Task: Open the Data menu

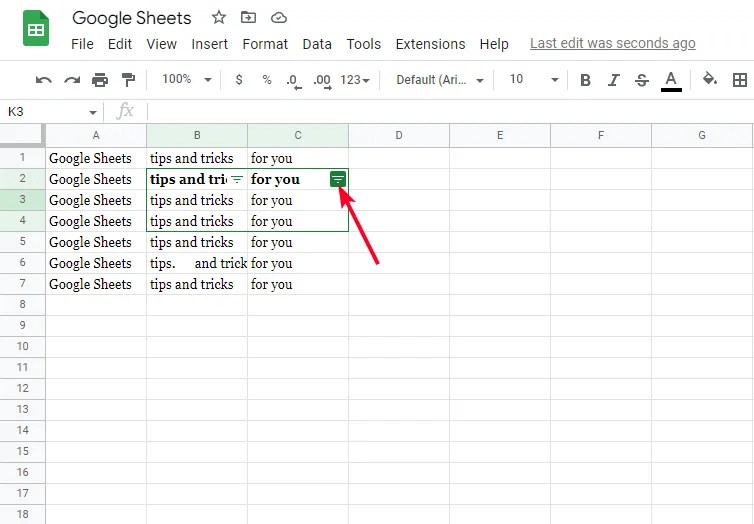Action: (x=317, y=44)
